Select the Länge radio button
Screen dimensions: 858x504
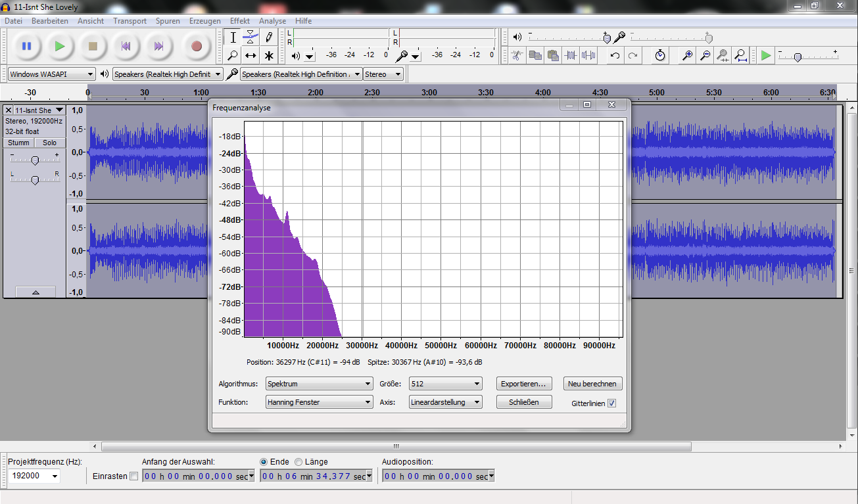(x=298, y=462)
